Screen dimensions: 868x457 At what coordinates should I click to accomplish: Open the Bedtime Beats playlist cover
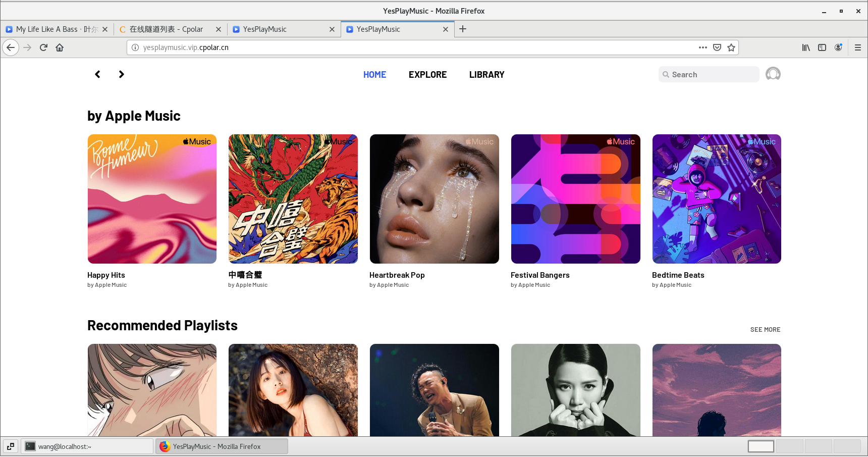coord(717,199)
